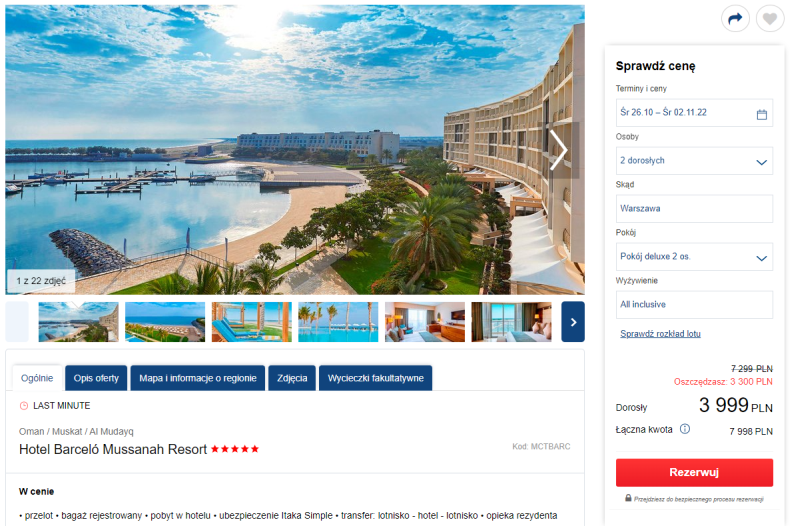Click the red Rezerwuj button
This screenshot has width=790, height=526.
pos(694,473)
